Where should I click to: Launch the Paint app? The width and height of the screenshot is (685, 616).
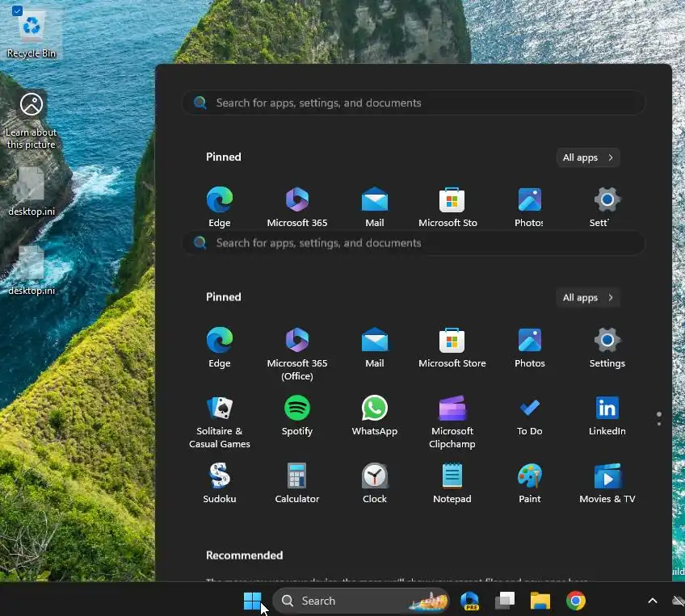point(529,483)
